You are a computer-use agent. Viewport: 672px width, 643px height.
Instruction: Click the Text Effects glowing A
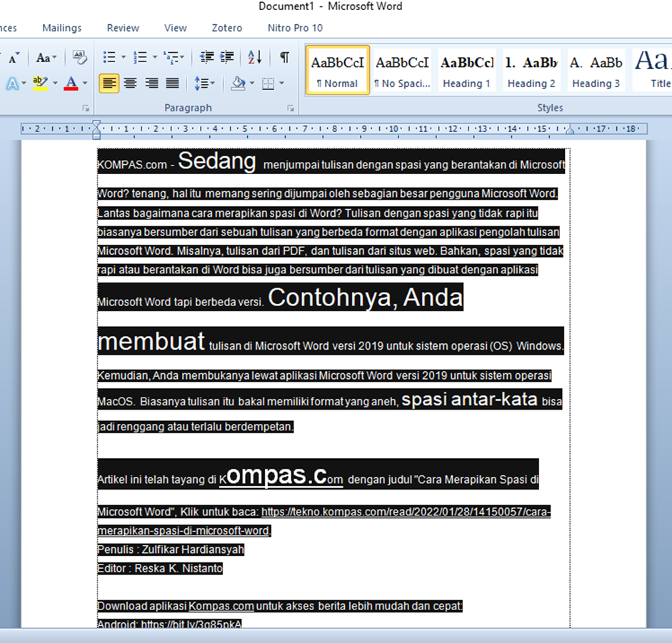(12, 83)
